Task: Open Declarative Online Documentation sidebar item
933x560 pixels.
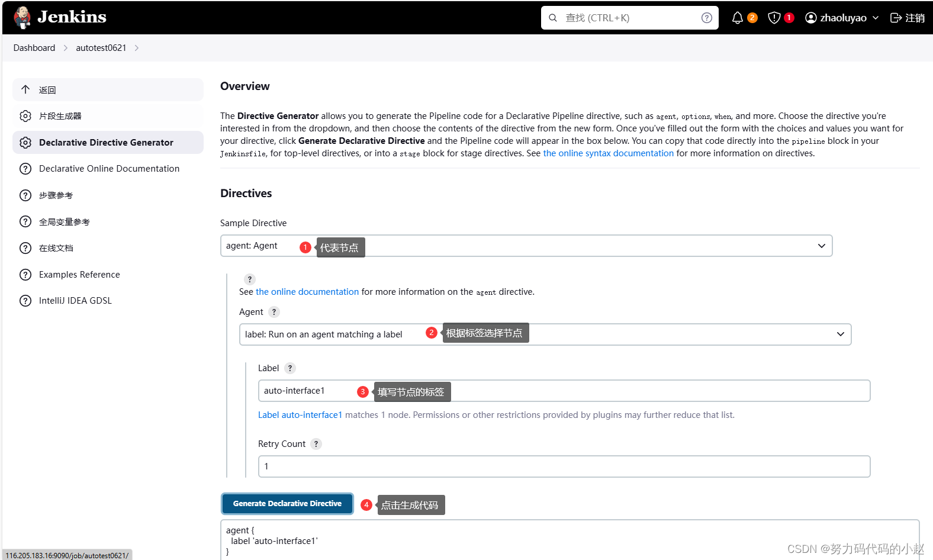Action: click(108, 169)
